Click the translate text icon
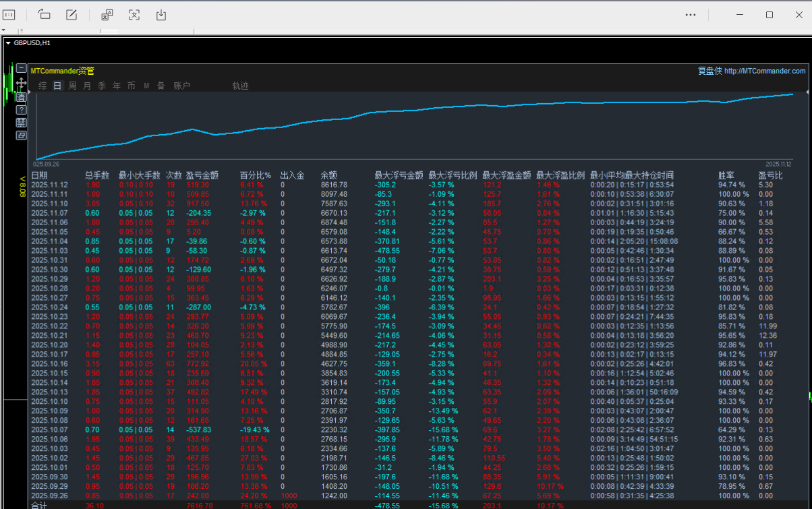This screenshot has height=509, width=812. coord(107,14)
